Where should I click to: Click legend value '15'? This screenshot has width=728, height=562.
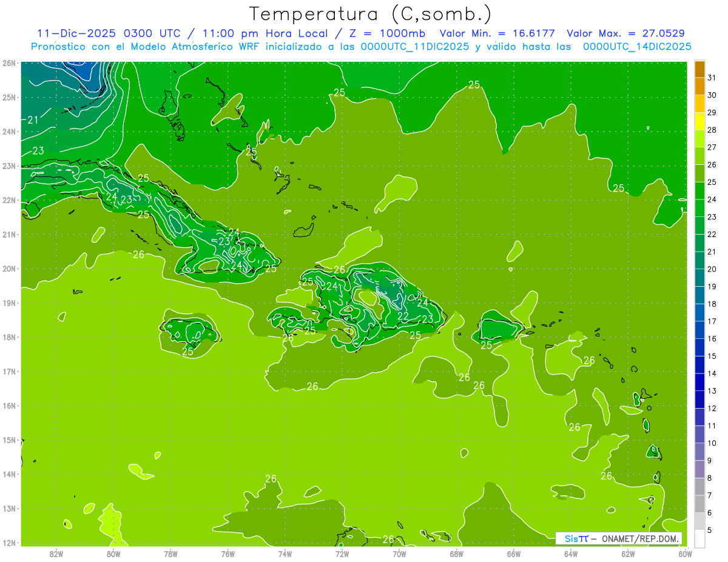pos(712,356)
